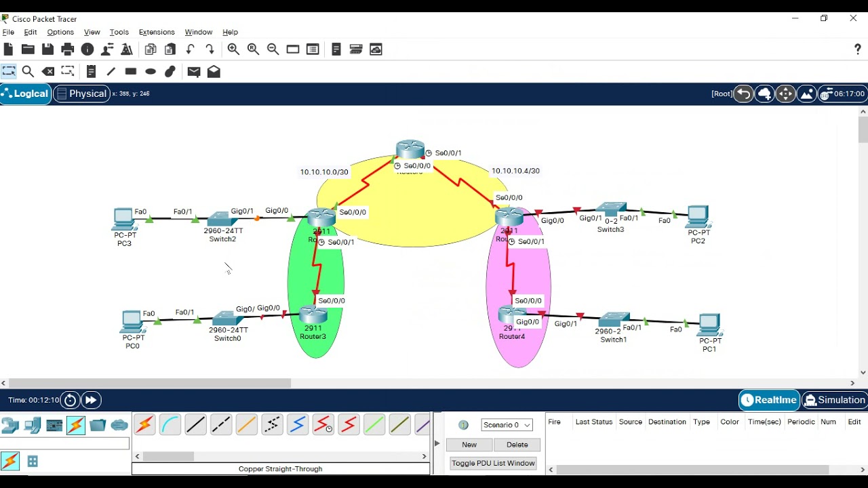This screenshot has width=868, height=488.
Task: Open the View menu
Action: pyautogui.click(x=92, y=32)
